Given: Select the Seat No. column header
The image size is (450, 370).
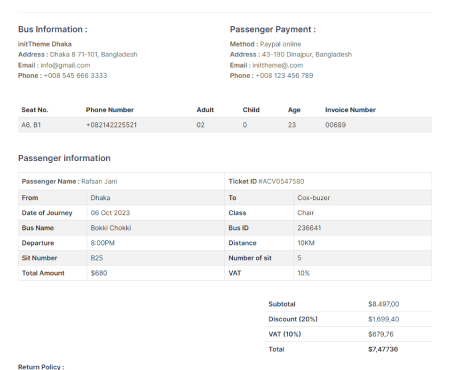Looking at the screenshot, I should [35, 110].
